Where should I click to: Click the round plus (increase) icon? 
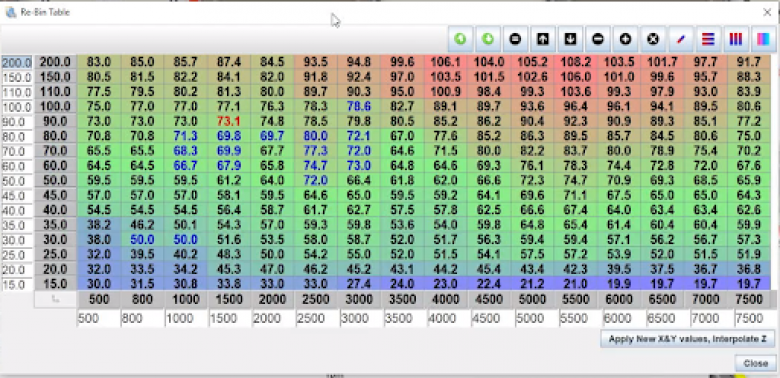point(626,39)
